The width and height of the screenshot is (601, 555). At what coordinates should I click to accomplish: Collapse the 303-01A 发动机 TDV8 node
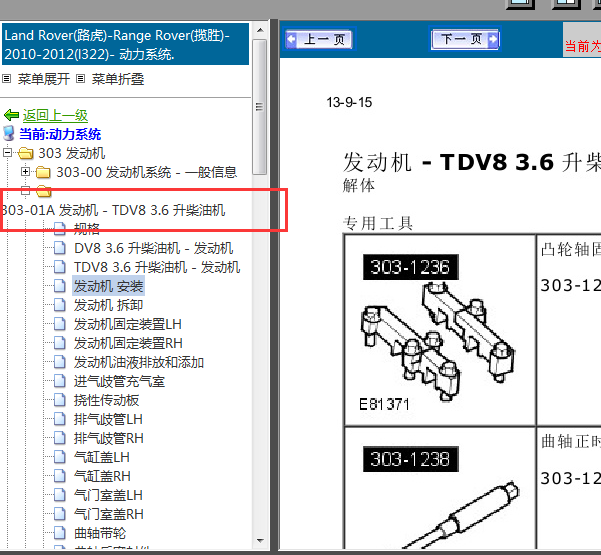point(25,190)
